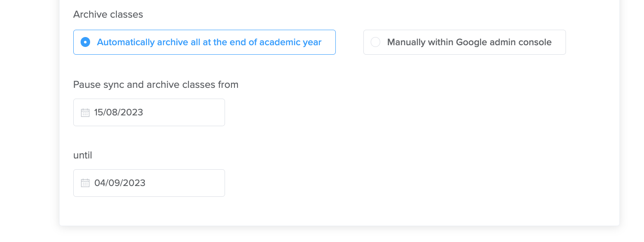
Task: Choose manual archiving by its label text
Action: [x=469, y=42]
